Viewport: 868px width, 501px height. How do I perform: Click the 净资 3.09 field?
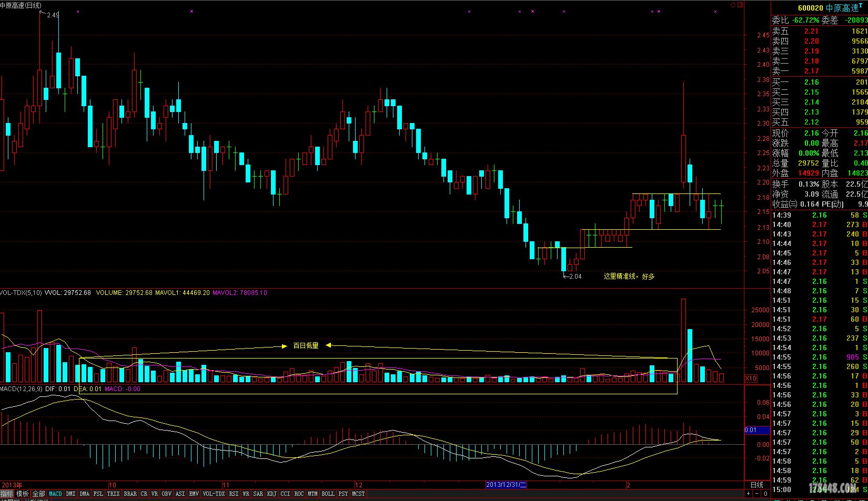(x=795, y=194)
